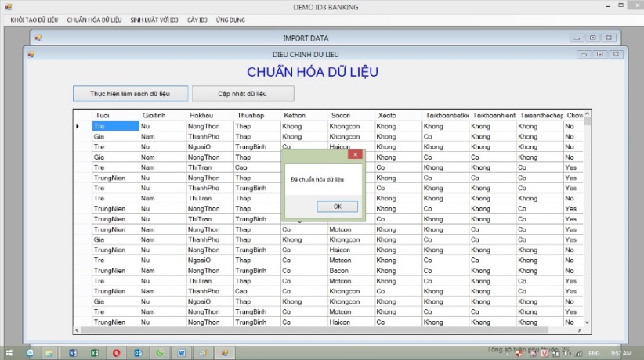Click the table's horizontal scrollbar thumb
The height and width of the screenshot is (360, 644).
point(315,330)
